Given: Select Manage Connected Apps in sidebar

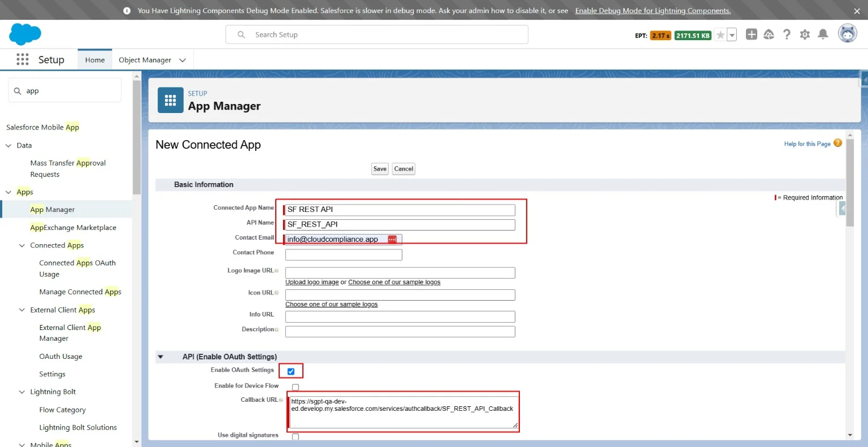Looking at the screenshot, I should click(80, 292).
